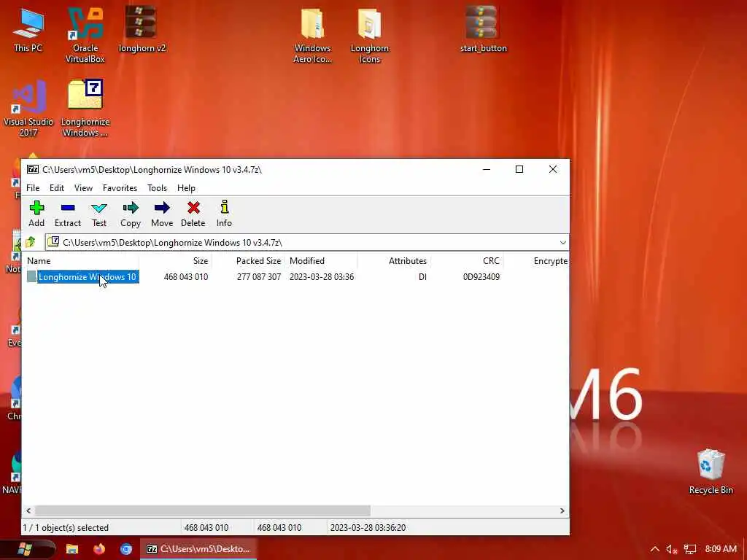Open the Edit menu
This screenshot has height=560, width=747.
pos(57,188)
